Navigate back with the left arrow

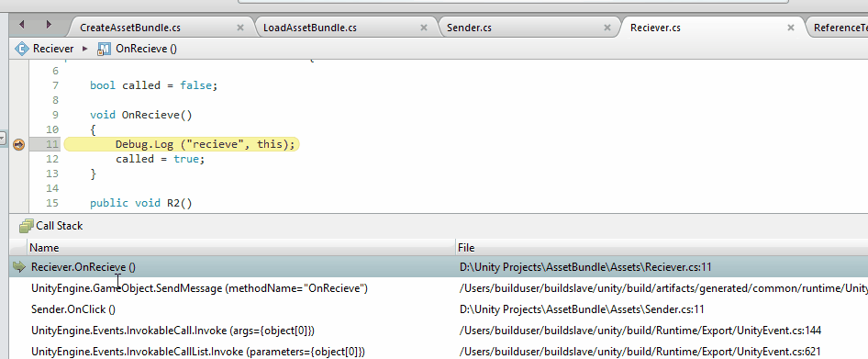click(22, 24)
